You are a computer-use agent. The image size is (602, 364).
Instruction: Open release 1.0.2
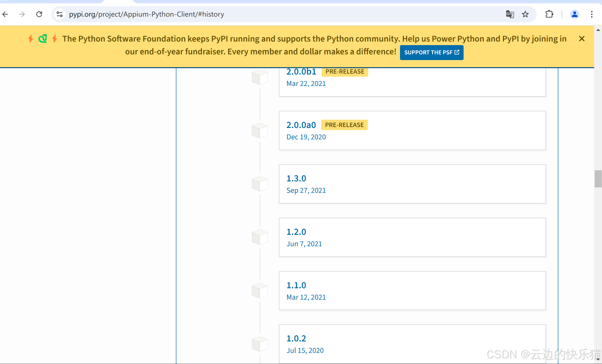point(412,344)
